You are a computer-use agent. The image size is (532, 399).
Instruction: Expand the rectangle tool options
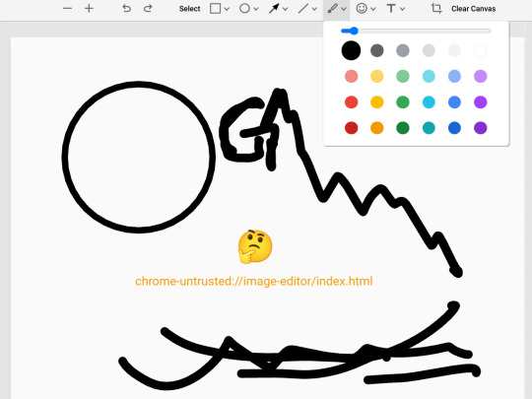click(227, 9)
